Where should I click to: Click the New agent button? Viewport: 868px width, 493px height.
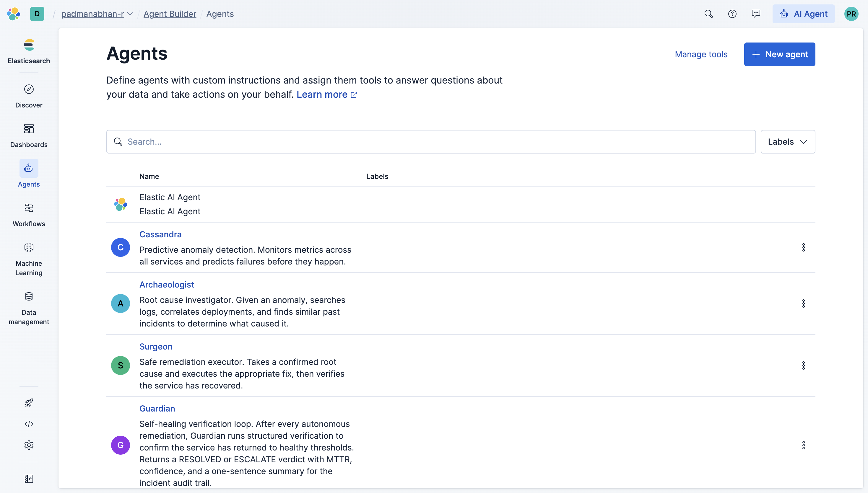(779, 54)
